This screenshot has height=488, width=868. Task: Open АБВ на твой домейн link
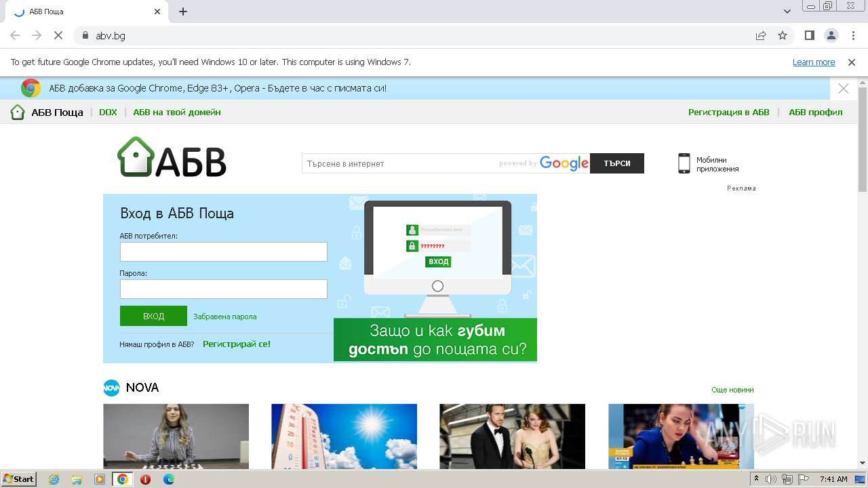[177, 113]
